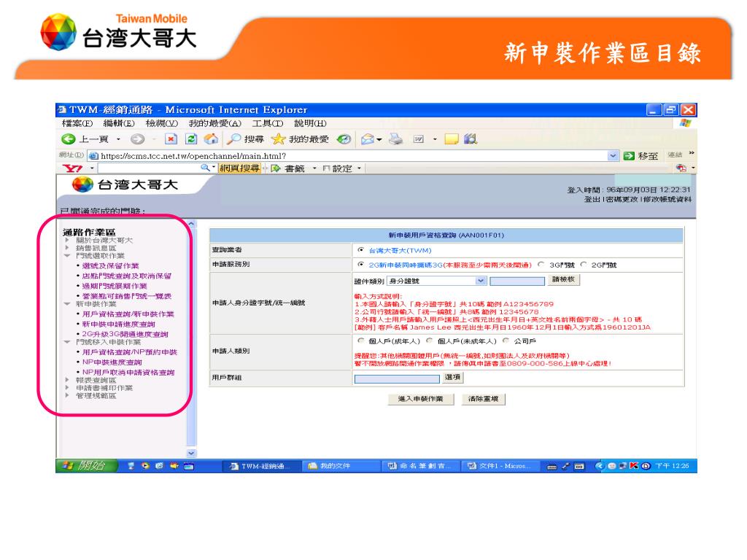The width and height of the screenshot is (747, 560).
Task: Click the Mail envelope toolbar icon
Action: coord(368,139)
